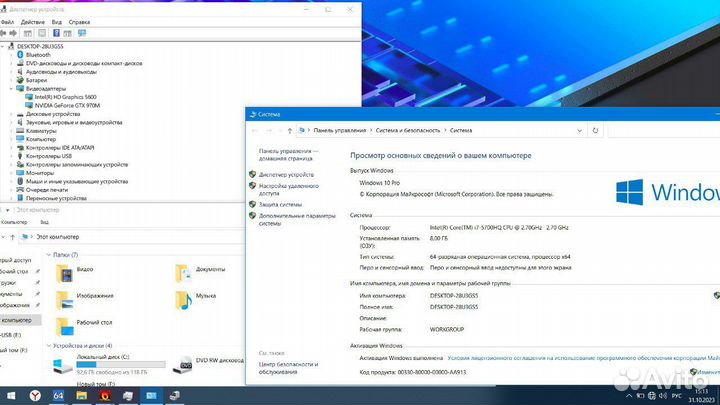Viewport: 720px width, 405px height.
Task: Go forward in Device Manager toolbar
Action: [x=13, y=33]
